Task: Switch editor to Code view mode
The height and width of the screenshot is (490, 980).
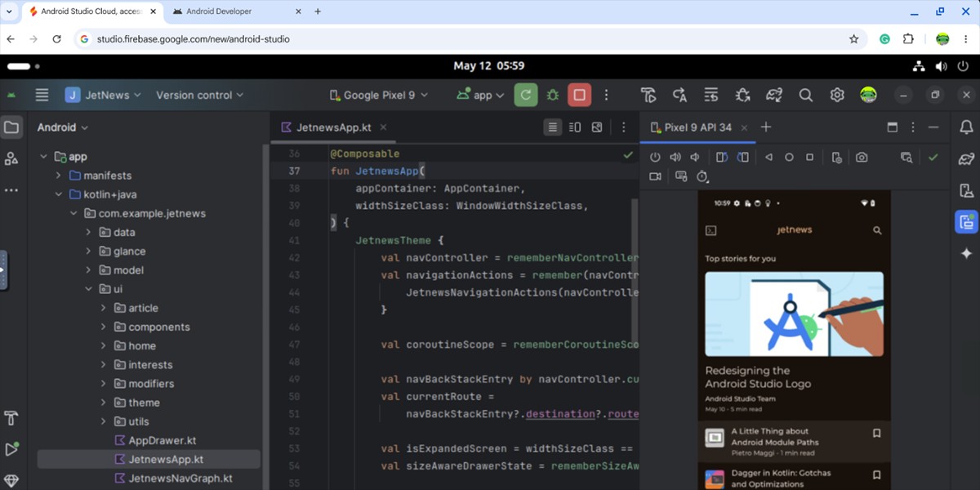Action: pyautogui.click(x=553, y=127)
